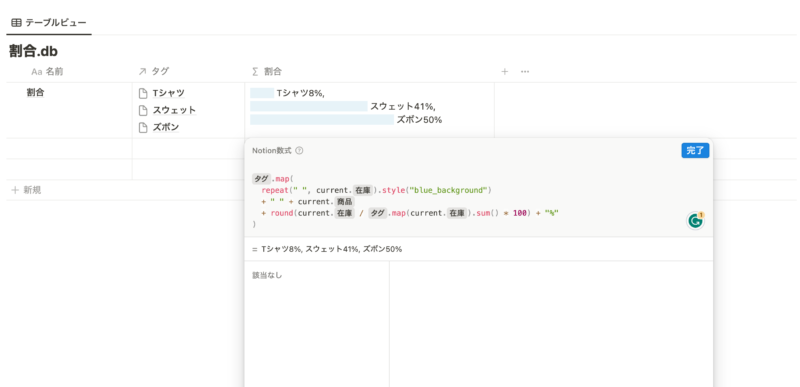The image size is (800, 387).
Task: Click the Aa title icon in header
Action: pyautogui.click(x=37, y=72)
